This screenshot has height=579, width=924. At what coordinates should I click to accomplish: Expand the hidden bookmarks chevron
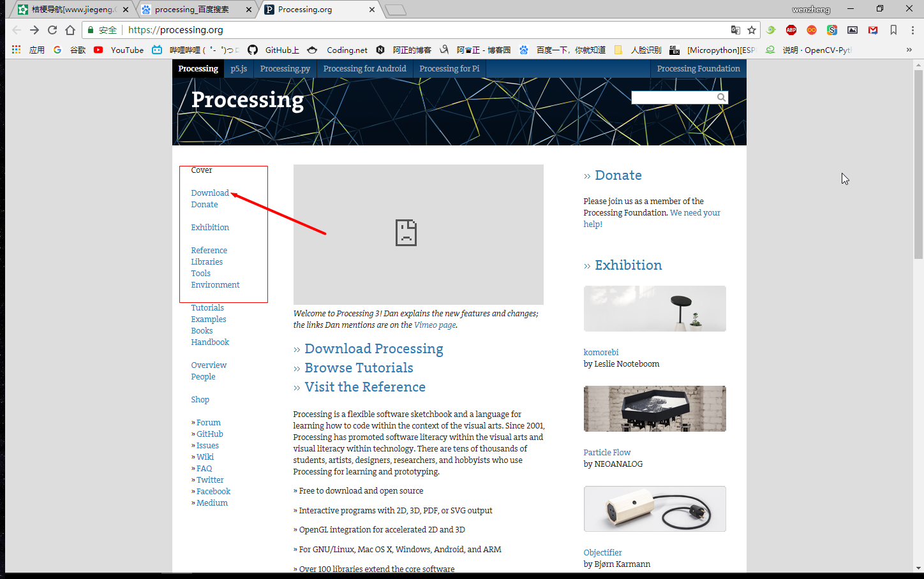pyautogui.click(x=909, y=50)
